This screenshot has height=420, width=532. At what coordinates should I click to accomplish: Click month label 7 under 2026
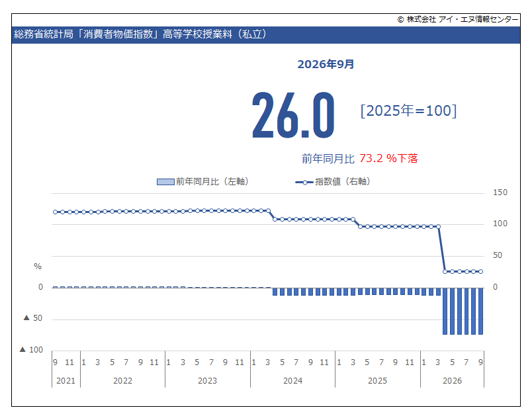[466, 362]
